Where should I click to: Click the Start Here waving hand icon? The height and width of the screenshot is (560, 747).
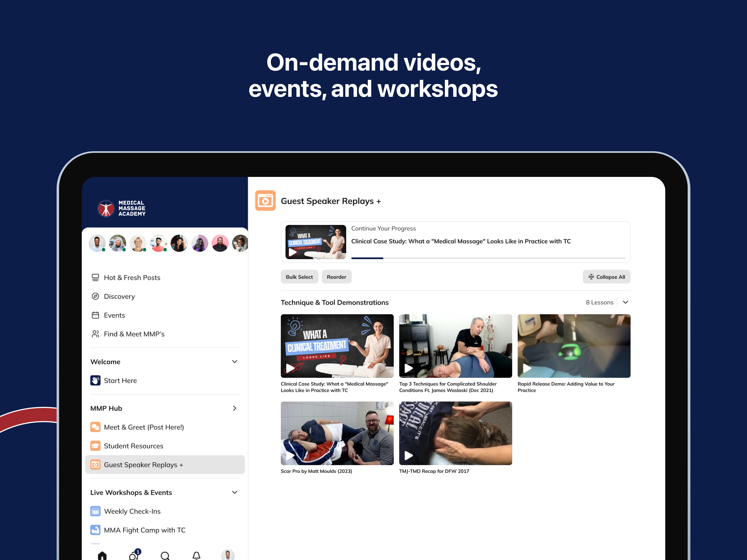click(x=95, y=380)
